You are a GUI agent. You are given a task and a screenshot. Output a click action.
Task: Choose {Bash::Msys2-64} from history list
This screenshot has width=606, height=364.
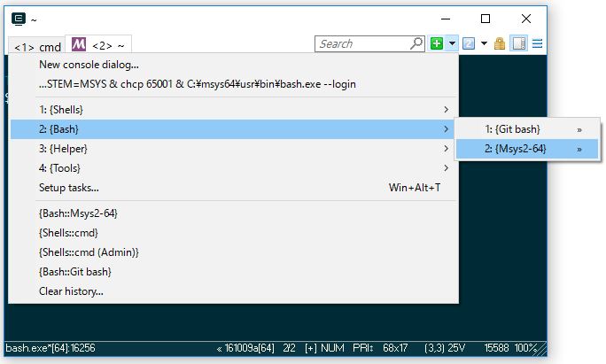click(x=233, y=213)
